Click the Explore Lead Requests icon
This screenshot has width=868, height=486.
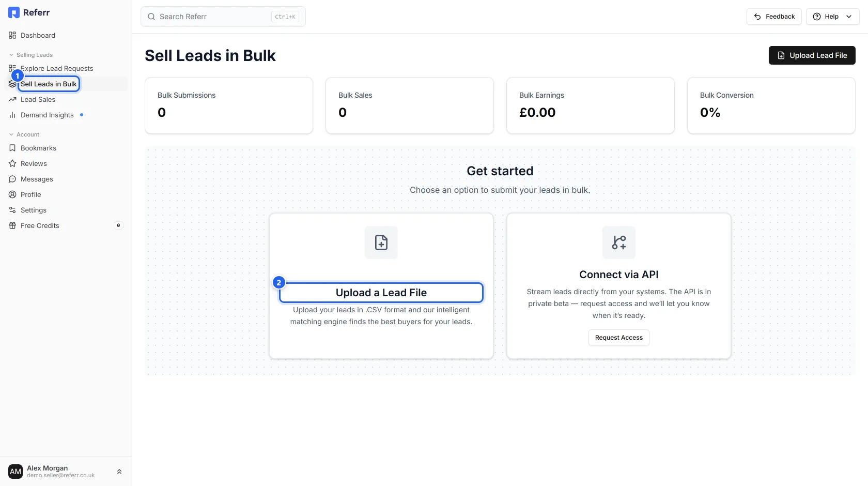point(12,68)
